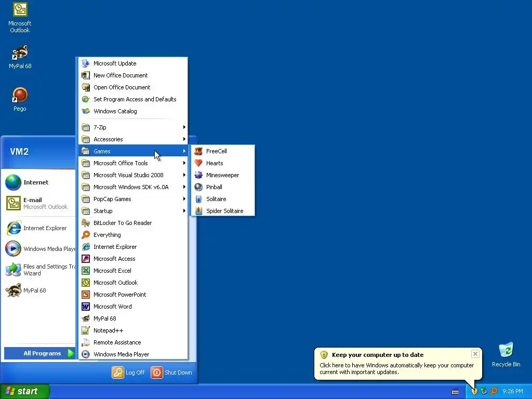The width and height of the screenshot is (532, 399).
Task: Open Microsoft Access
Action: point(133,259)
